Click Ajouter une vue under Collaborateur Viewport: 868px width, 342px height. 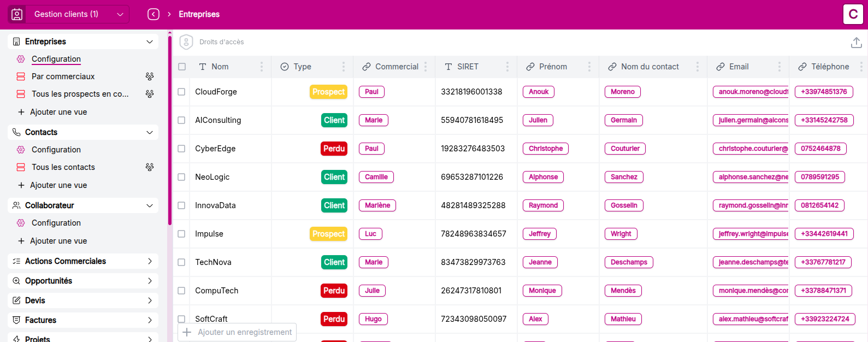[x=58, y=241]
